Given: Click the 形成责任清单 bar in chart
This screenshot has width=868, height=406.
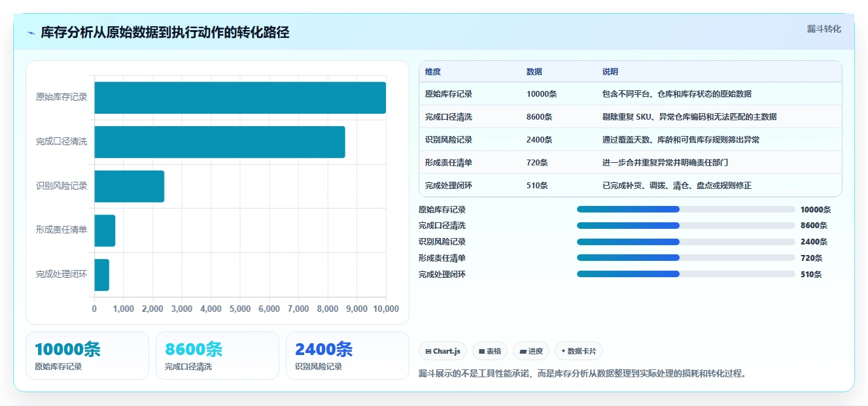Looking at the screenshot, I should click(x=105, y=231).
